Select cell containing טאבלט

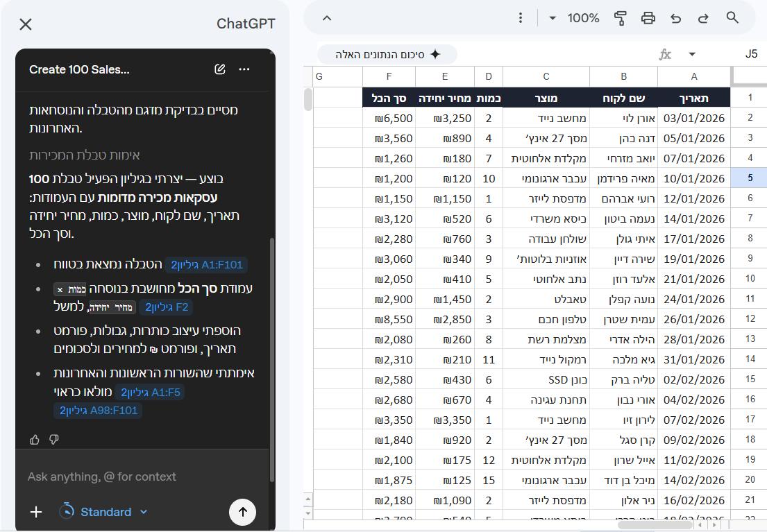pos(546,299)
